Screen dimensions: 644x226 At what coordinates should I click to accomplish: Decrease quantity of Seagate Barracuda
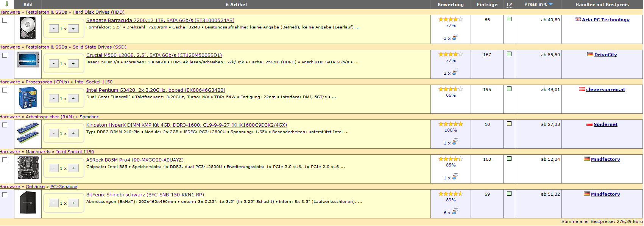(x=54, y=28)
